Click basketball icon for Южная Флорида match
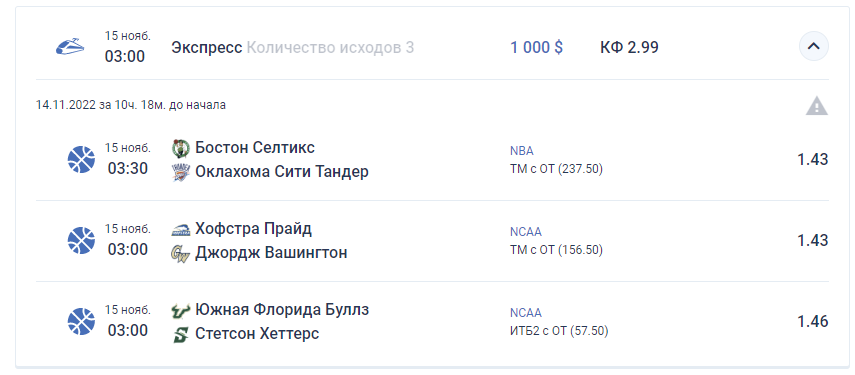855x375 pixels. (81, 321)
